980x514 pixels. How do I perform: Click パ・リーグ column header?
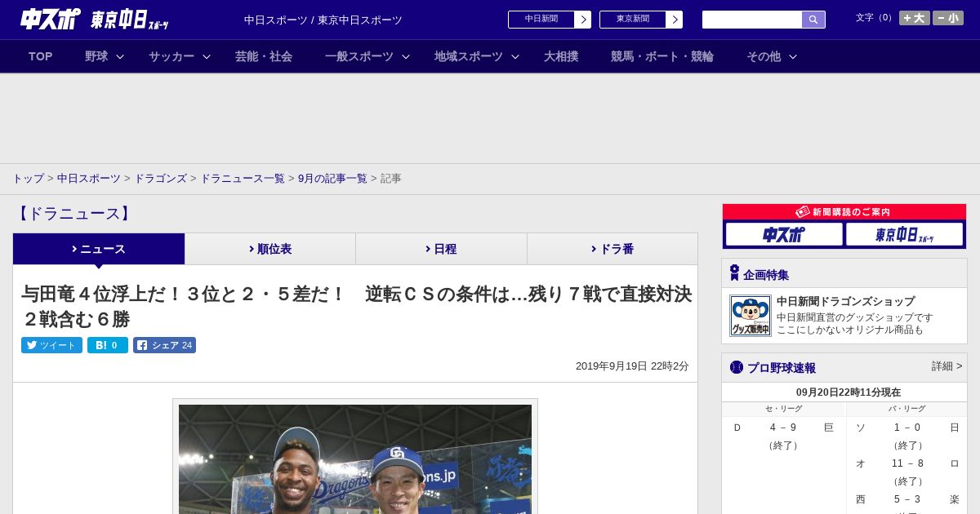coord(906,409)
